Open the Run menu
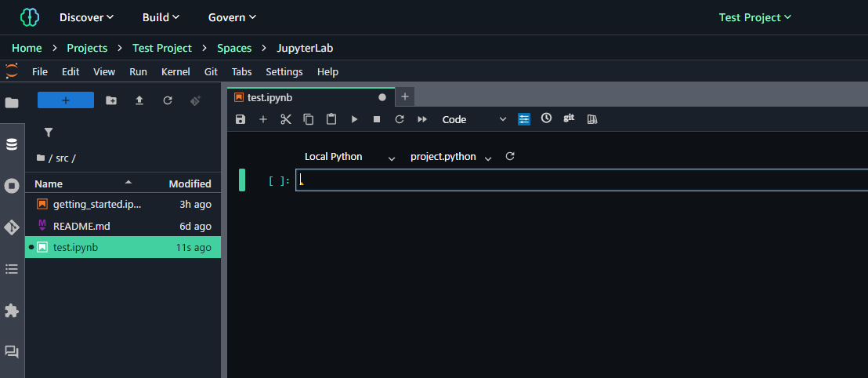This screenshot has width=868, height=378. click(x=139, y=72)
